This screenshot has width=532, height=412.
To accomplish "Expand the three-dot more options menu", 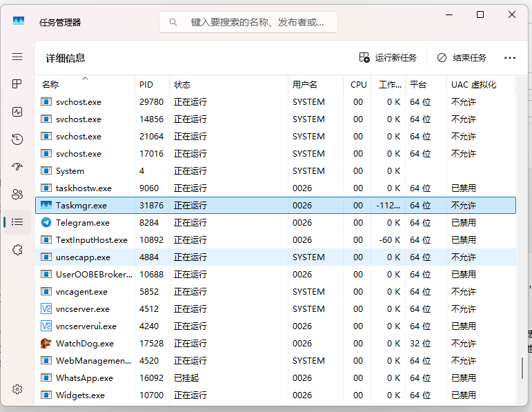I will tap(510, 58).
